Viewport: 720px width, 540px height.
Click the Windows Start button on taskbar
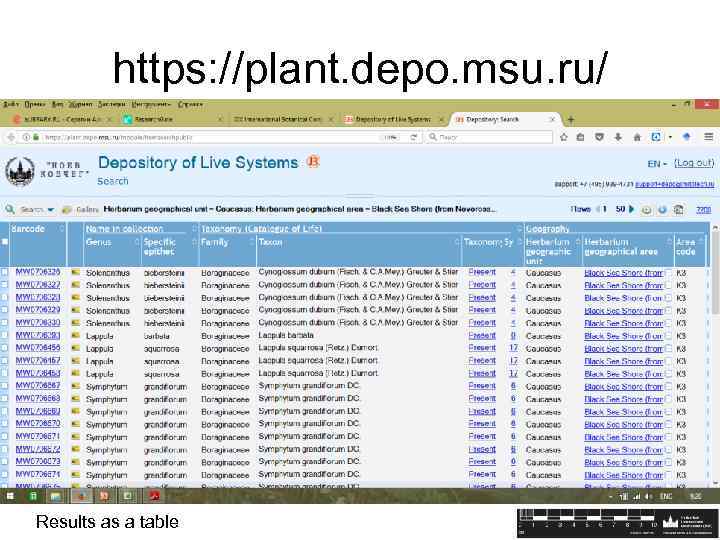pos(10,496)
